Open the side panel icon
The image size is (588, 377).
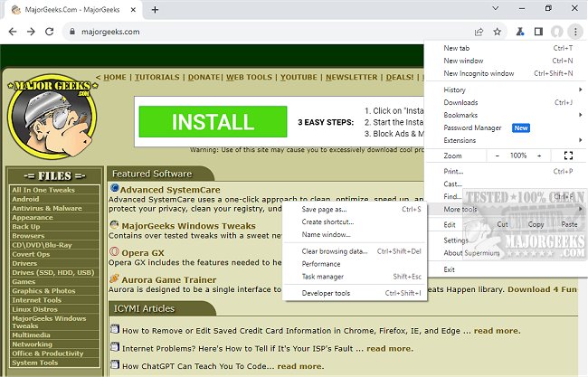click(x=539, y=31)
